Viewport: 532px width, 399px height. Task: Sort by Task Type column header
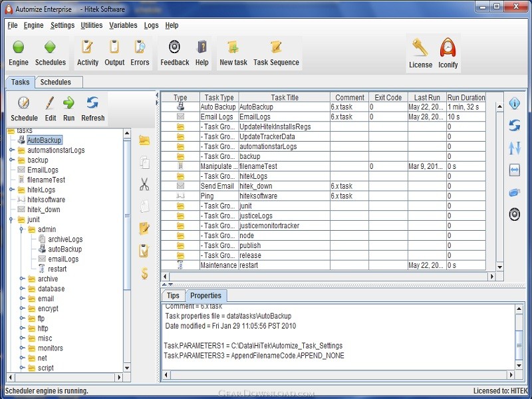pos(219,97)
